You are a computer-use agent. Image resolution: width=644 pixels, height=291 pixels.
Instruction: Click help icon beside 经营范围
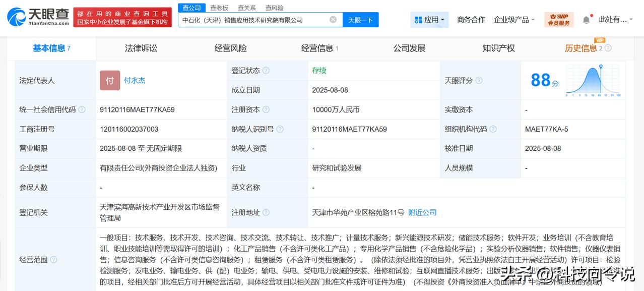point(53,260)
